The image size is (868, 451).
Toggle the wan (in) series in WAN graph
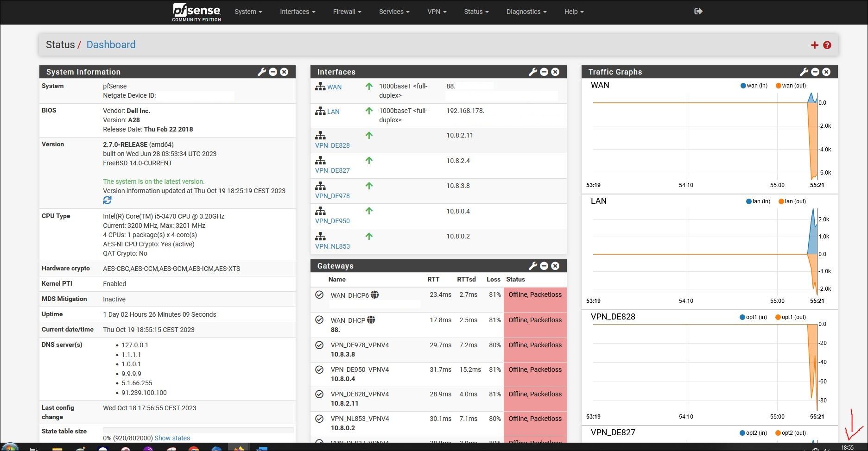[754, 86]
